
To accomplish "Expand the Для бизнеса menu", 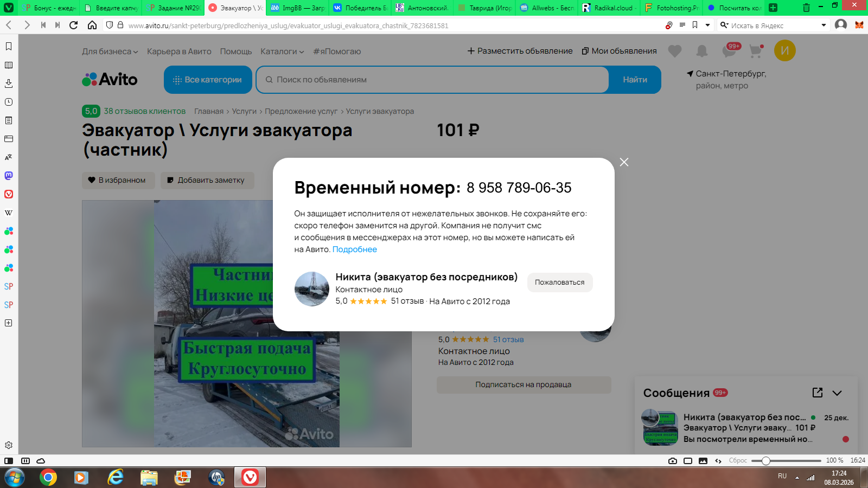I will click(110, 52).
